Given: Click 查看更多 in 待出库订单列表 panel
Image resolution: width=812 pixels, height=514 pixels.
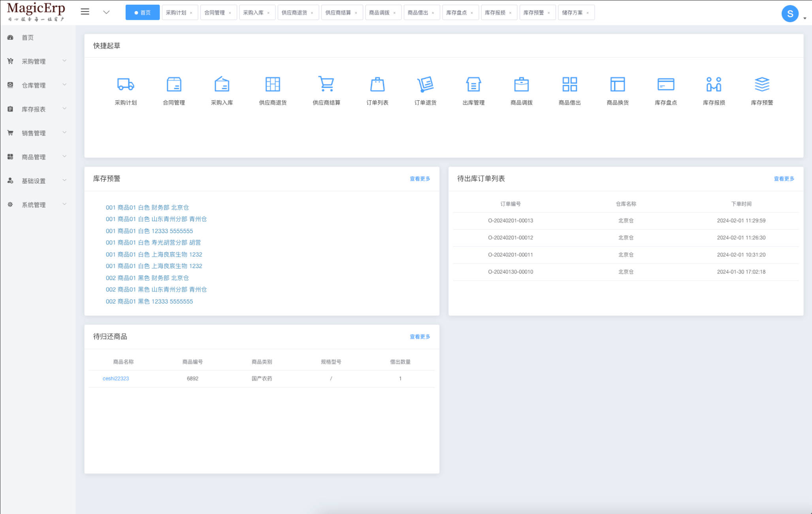Looking at the screenshot, I should tap(784, 179).
